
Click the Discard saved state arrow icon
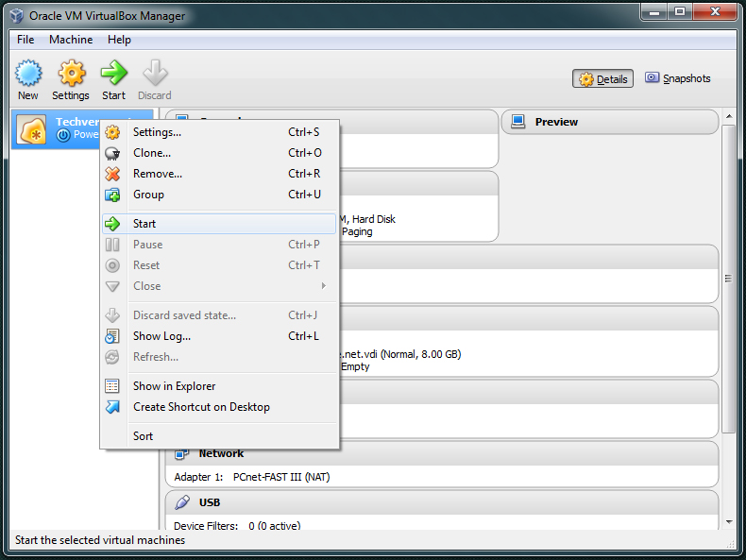pos(112,315)
